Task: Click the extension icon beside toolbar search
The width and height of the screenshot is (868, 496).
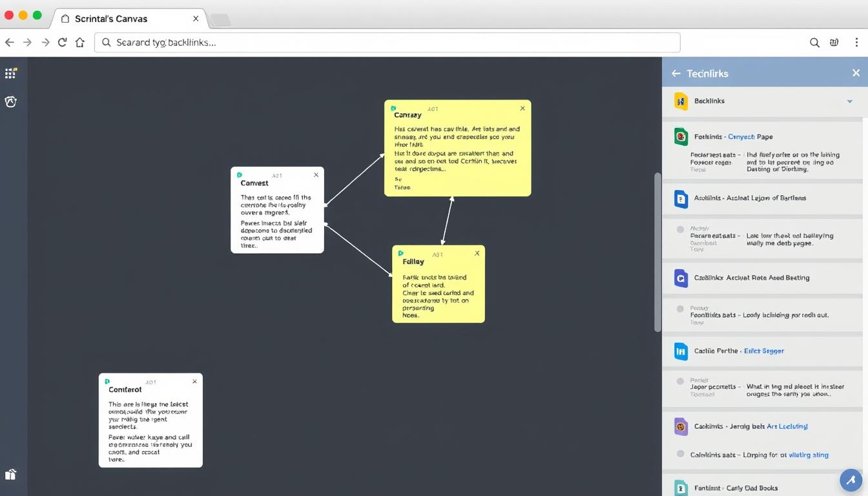Action: [834, 43]
